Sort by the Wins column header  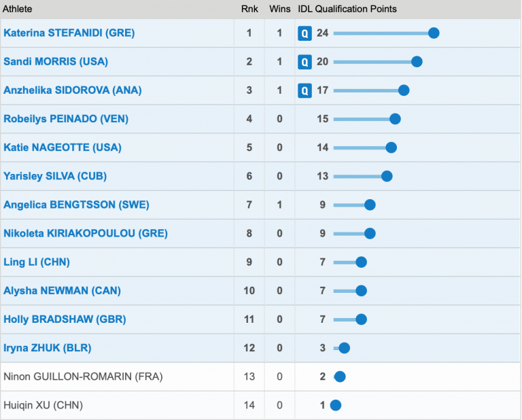click(x=279, y=9)
